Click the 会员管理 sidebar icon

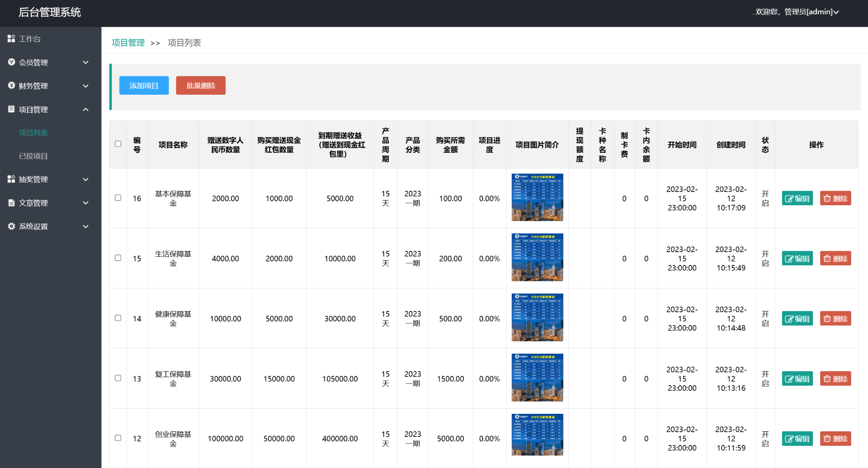[x=12, y=62]
